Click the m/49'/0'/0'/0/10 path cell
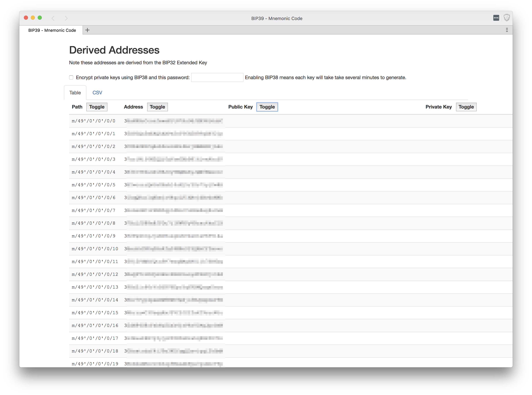Image resolution: width=532 pixels, height=395 pixels. click(95, 249)
